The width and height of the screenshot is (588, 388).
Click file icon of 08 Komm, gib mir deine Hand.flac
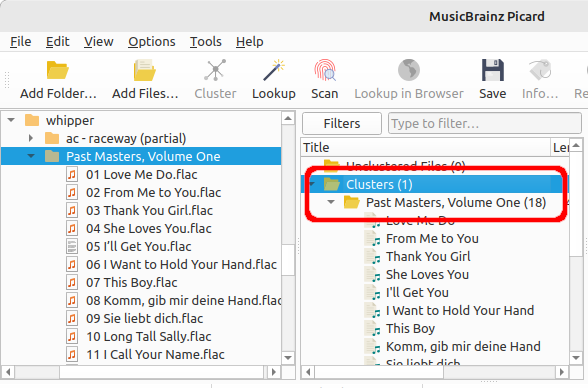click(x=72, y=300)
